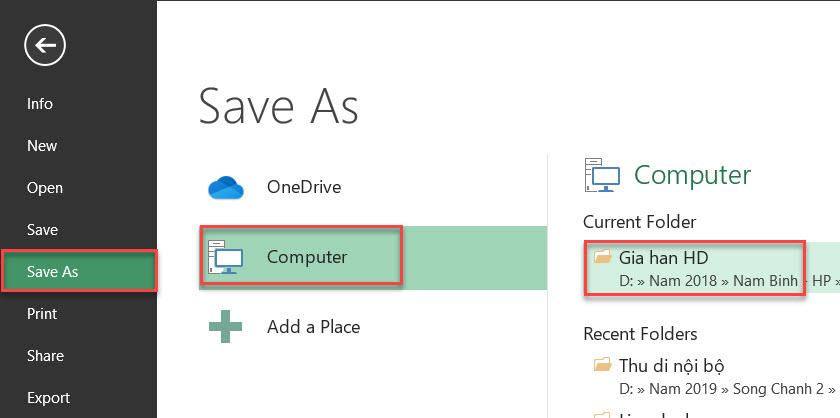Viewport: 840px width, 418px height.
Task: Click the folder icon beside Gia han HD
Action: (x=602, y=257)
